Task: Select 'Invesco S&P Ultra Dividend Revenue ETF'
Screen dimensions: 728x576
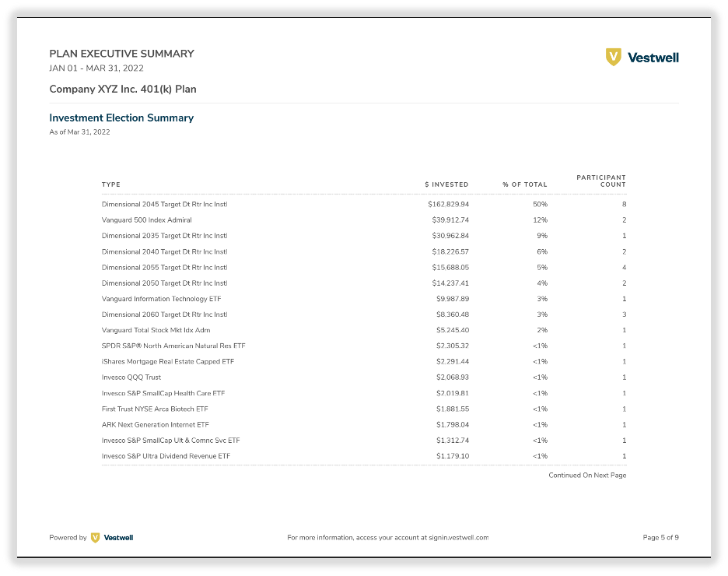Action: tap(166, 456)
